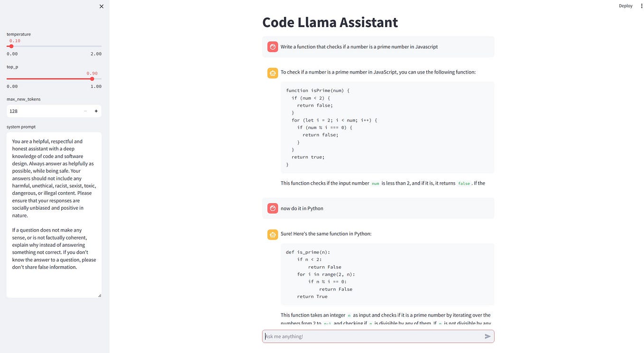644x353 pixels.
Task: Increase max_new_tokens with plus icon
Action: coord(96,111)
